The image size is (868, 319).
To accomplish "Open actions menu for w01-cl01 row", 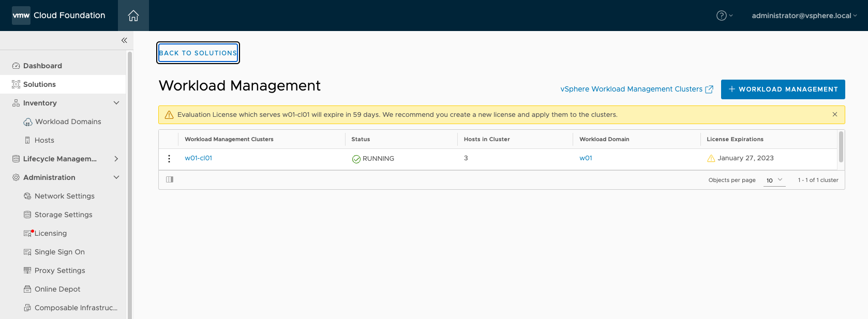I will [x=169, y=159].
